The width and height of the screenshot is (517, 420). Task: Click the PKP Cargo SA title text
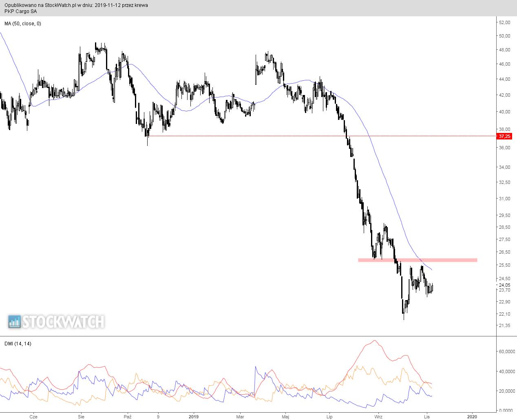pos(21,11)
